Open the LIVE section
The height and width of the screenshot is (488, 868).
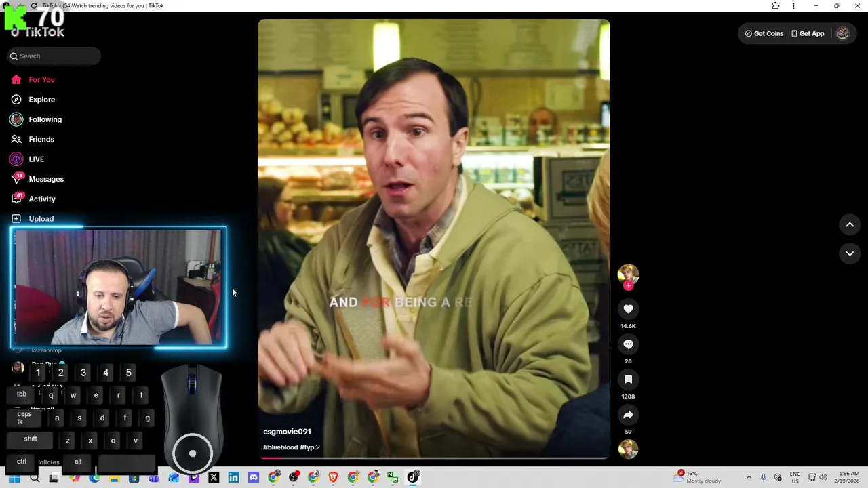(27, 159)
